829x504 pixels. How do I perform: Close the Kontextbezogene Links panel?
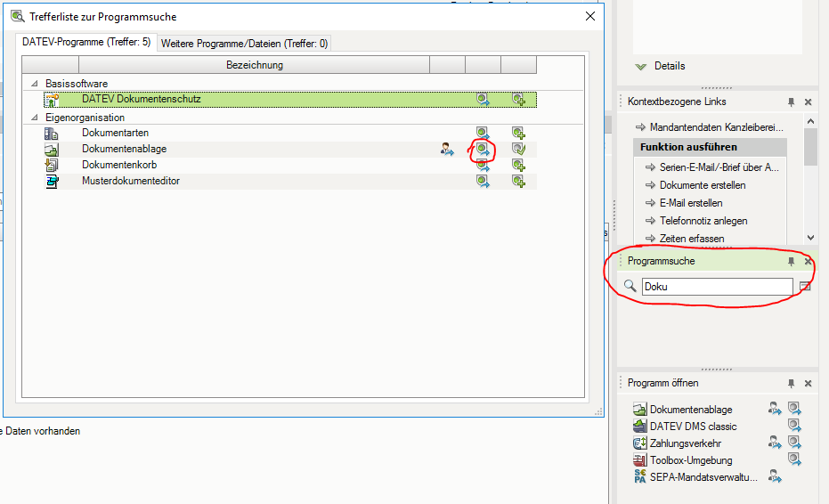point(808,102)
